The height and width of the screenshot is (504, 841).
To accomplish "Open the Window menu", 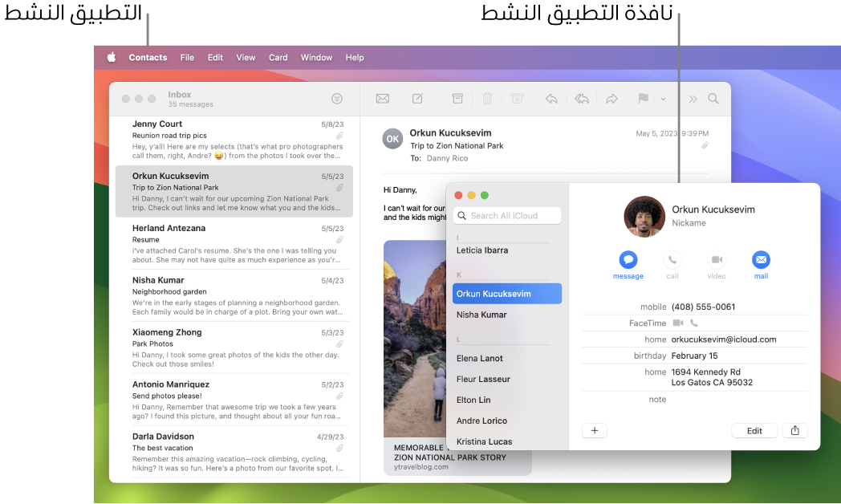I will 316,57.
